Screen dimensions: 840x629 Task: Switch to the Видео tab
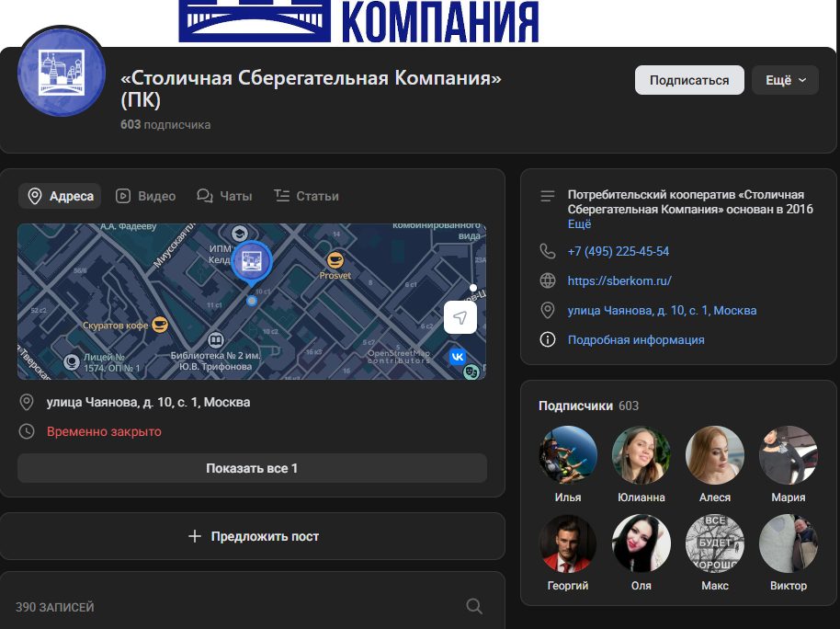point(146,196)
